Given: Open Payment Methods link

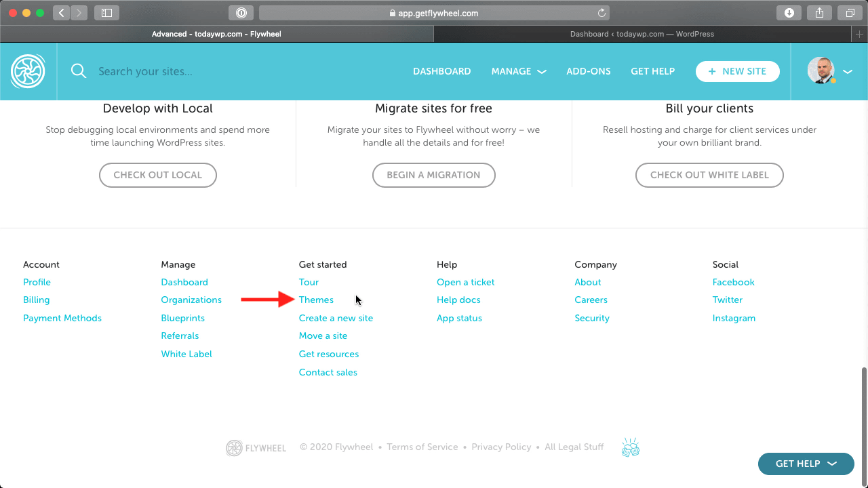Looking at the screenshot, I should [62, 318].
